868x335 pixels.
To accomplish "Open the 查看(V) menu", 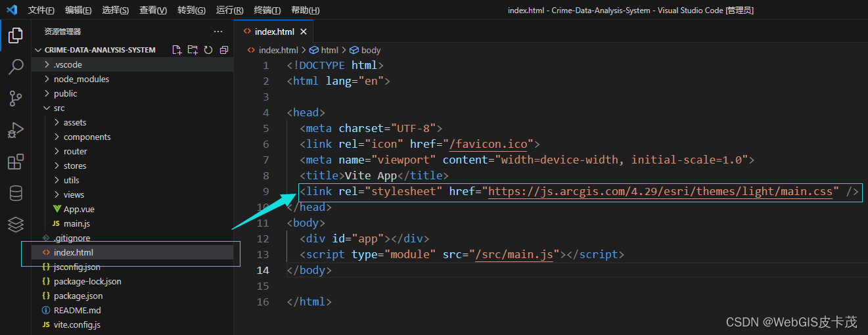I will 153,11.
